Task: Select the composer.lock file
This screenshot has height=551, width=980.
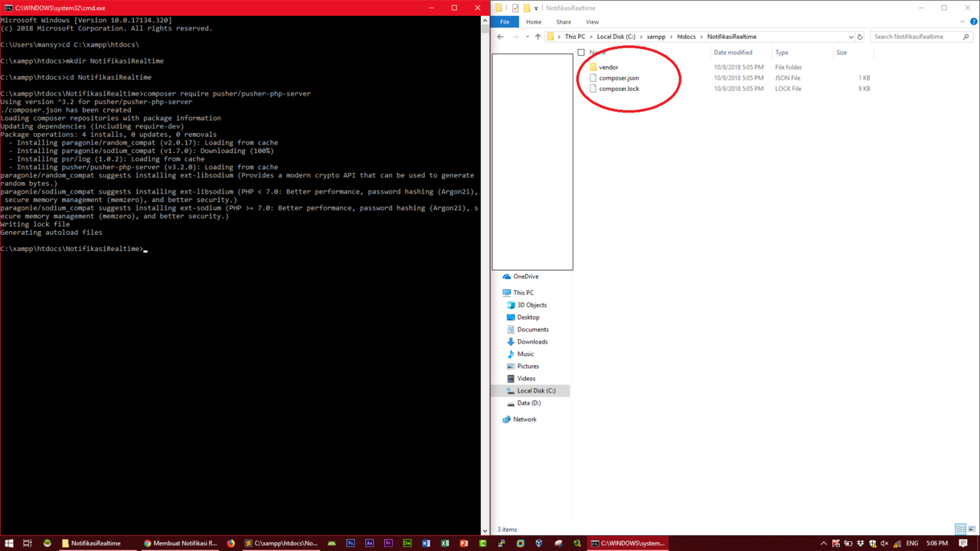Action: click(619, 89)
